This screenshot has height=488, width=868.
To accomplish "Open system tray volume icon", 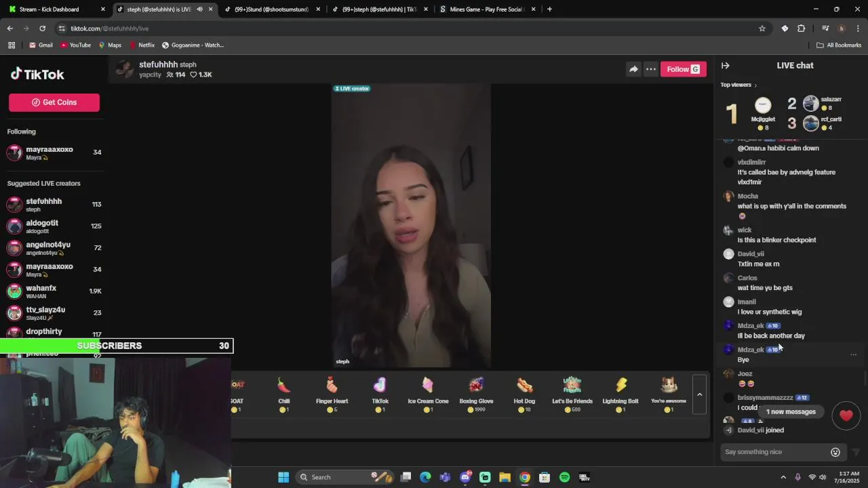I will pyautogui.click(x=823, y=477).
